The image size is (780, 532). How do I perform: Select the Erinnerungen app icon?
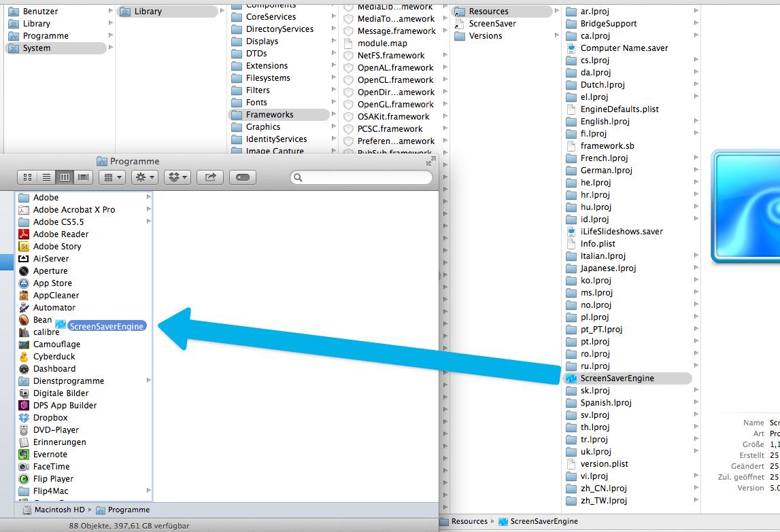click(x=24, y=442)
